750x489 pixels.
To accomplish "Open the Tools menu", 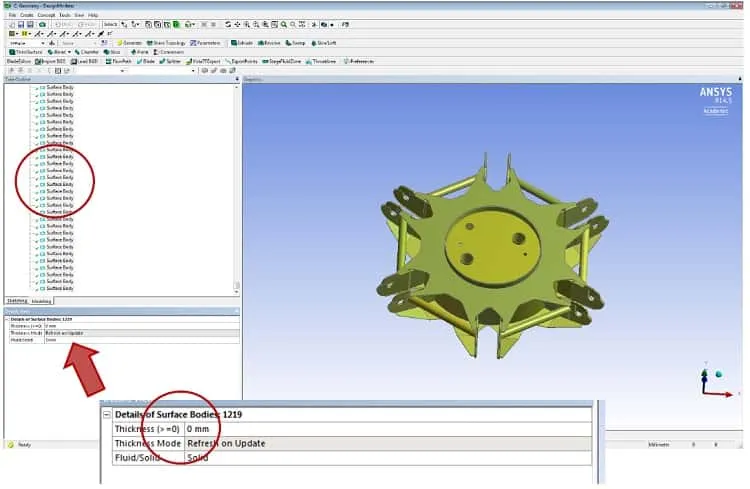I will click(65, 15).
